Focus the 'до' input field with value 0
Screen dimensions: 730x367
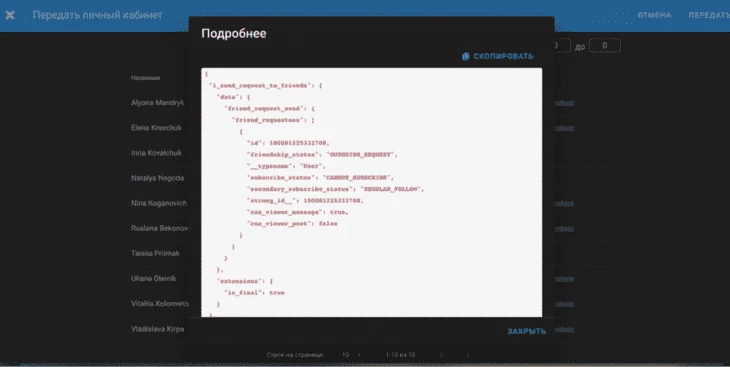click(605, 46)
